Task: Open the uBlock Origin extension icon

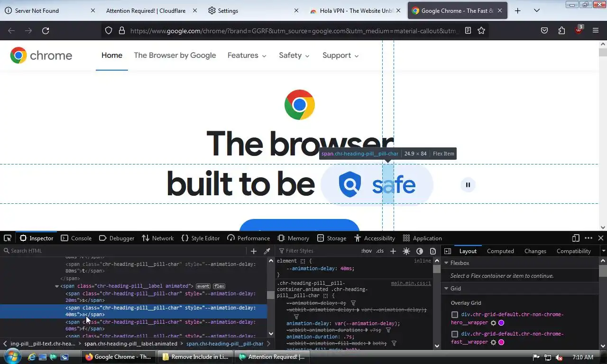Action: click(x=579, y=30)
